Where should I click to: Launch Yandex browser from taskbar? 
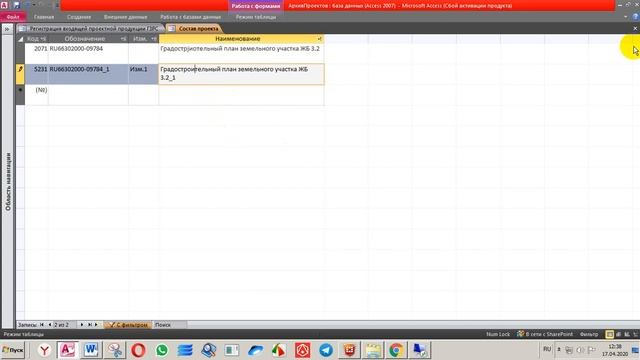coord(44,350)
